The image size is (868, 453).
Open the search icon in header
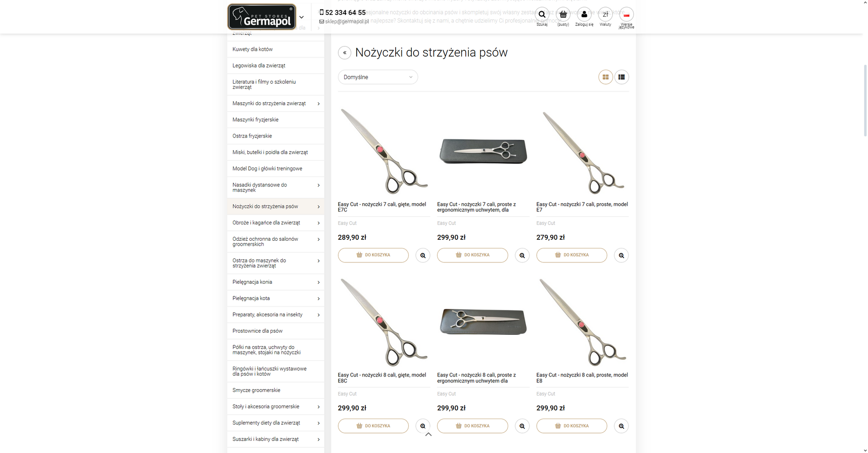click(542, 14)
